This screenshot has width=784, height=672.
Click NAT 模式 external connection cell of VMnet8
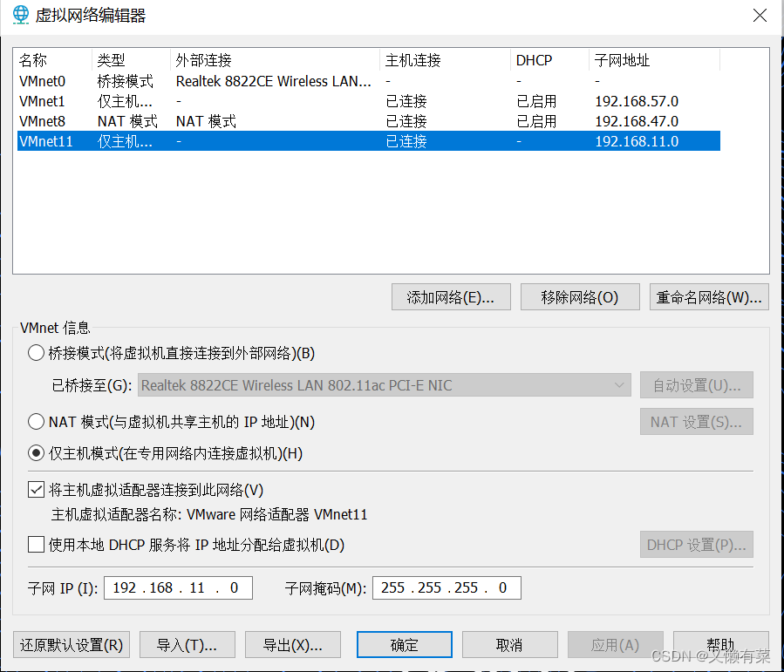click(206, 121)
